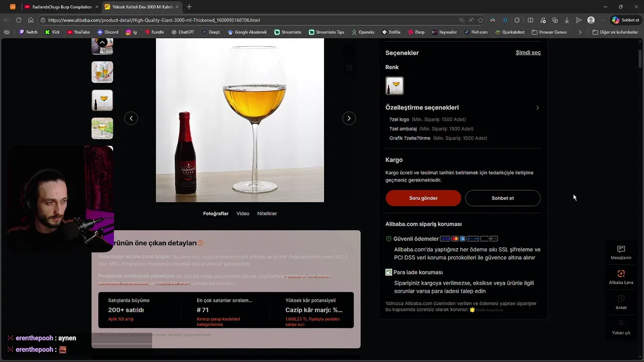The width and height of the screenshot is (644, 362).
Task: Open Mesajlarım side panel icon
Action: point(621,252)
